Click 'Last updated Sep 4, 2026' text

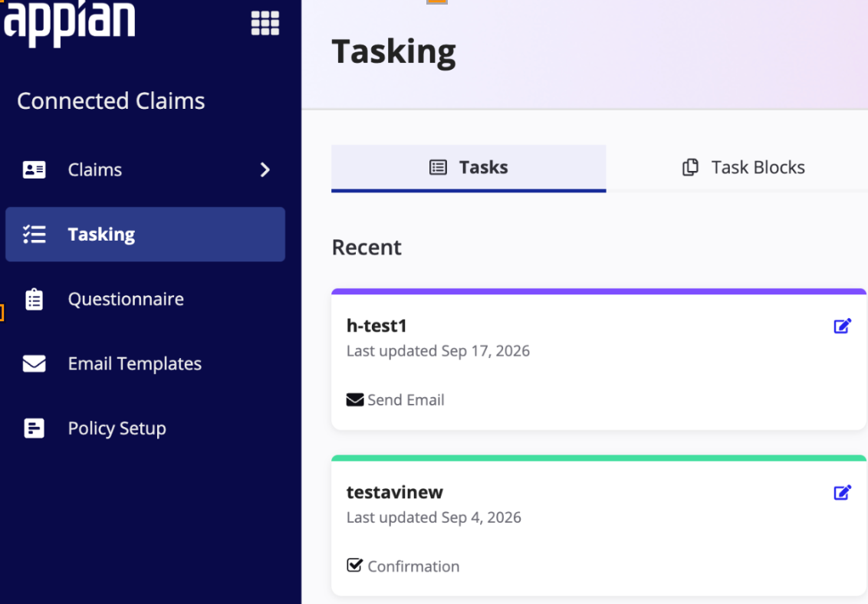point(433,517)
